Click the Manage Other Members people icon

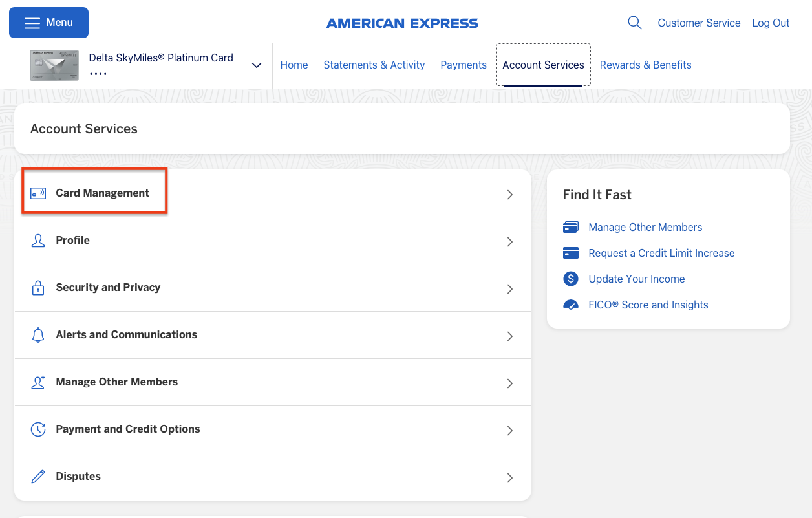[38, 382]
